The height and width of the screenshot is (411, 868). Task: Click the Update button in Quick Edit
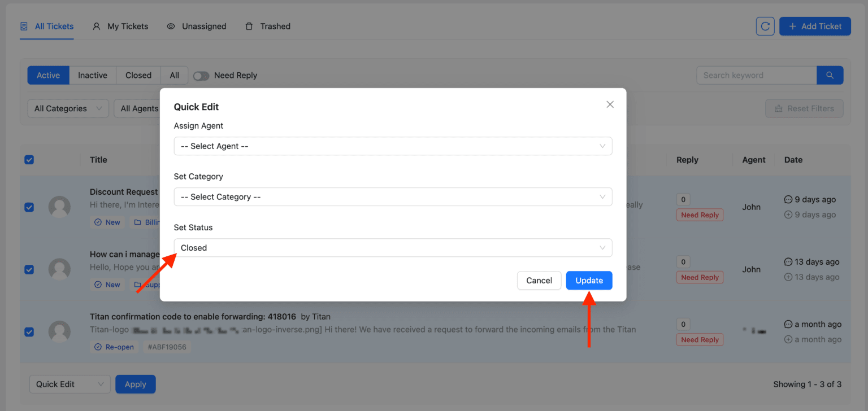coord(589,280)
